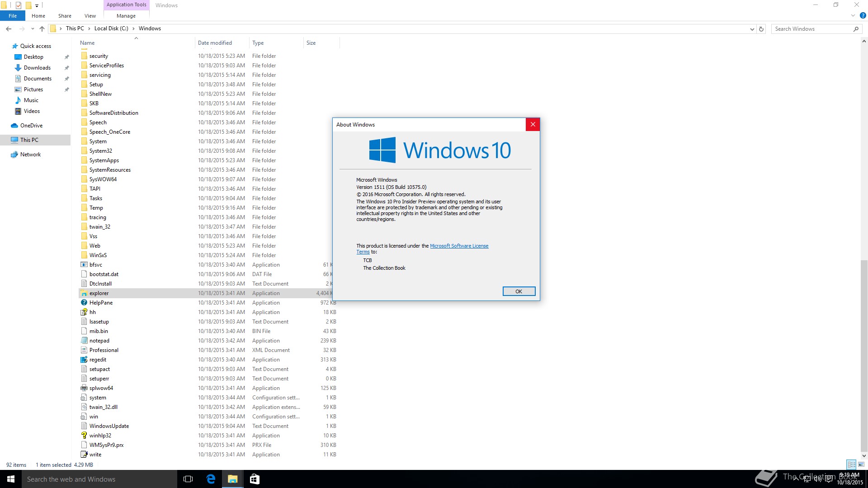Image resolution: width=868 pixels, height=488 pixels.
Task: Select the WindowsUpdate text document
Action: (x=208, y=426)
